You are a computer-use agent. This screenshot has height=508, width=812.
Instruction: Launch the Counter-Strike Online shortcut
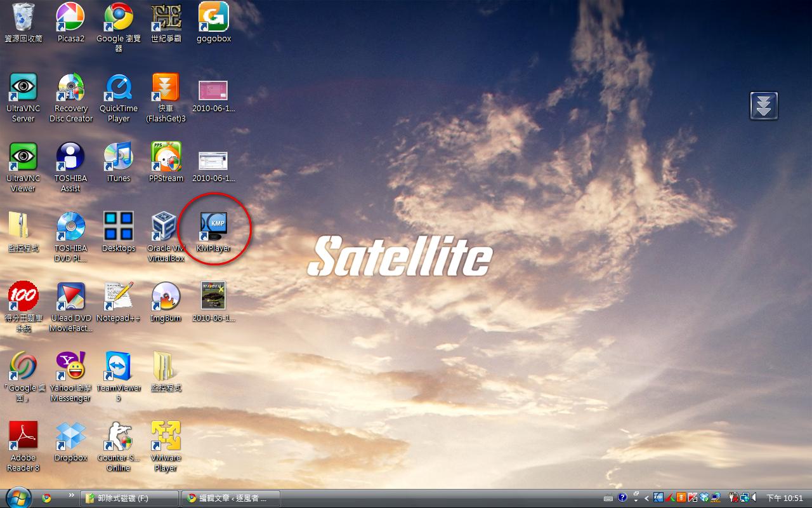coord(118,447)
